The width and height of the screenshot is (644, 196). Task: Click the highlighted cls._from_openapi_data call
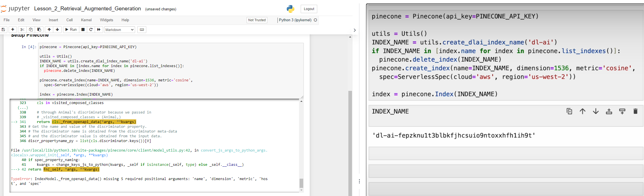click(94, 122)
